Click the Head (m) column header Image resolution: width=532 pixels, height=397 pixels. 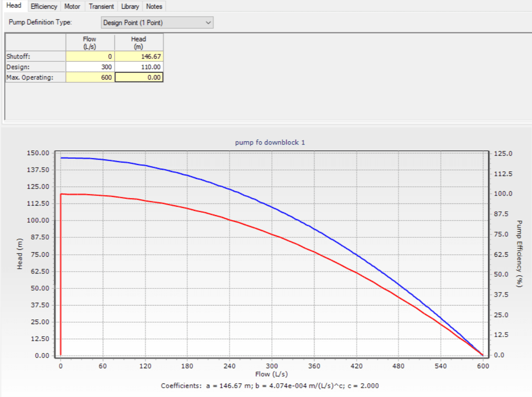(x=138, y=43)
